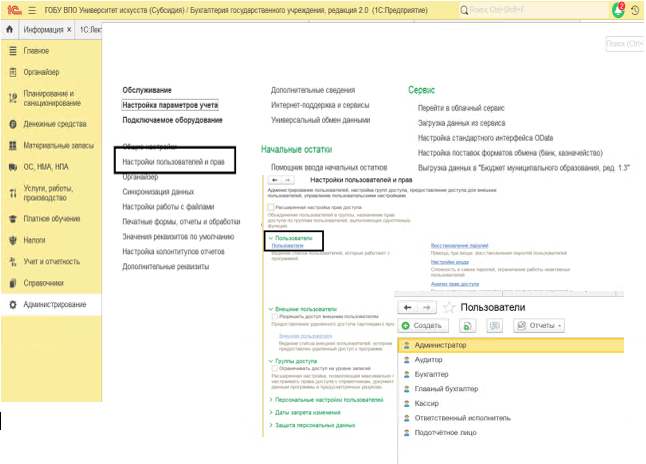The width and height of the screenshot is (646, 464).
Task: Click the user icon beside Аудитор
Action: pyautogui.click(x=407, y=360)
